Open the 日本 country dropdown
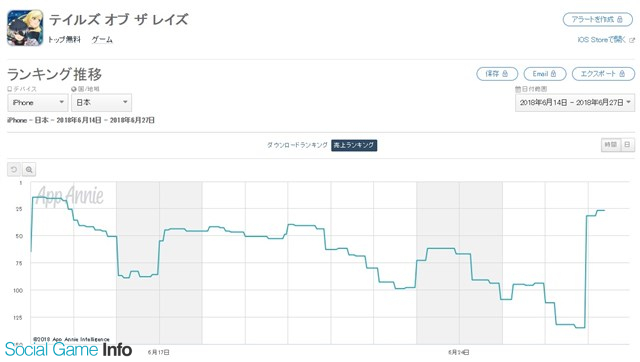This screenshot has width=640, height=362. coord(102,102)
